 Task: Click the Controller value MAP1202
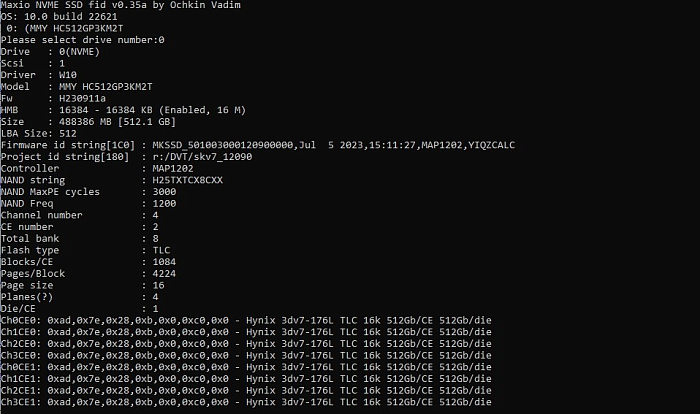point(173,168)
